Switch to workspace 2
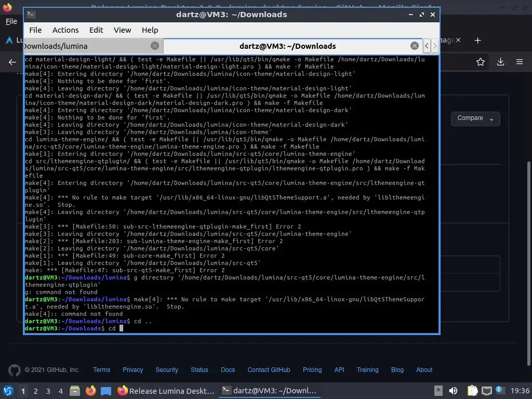This screenshot has height=399, width=532. pyautogui.click(x=35, y=391)
